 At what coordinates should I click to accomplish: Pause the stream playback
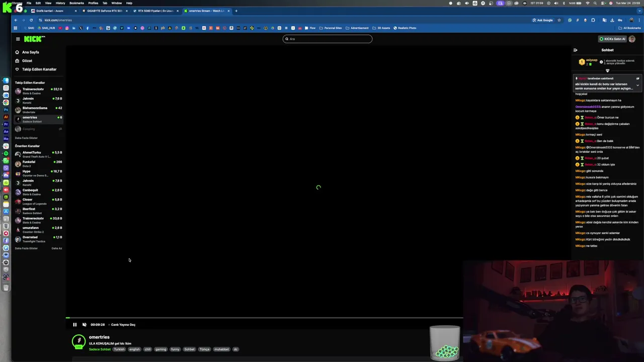coord(74,325)
